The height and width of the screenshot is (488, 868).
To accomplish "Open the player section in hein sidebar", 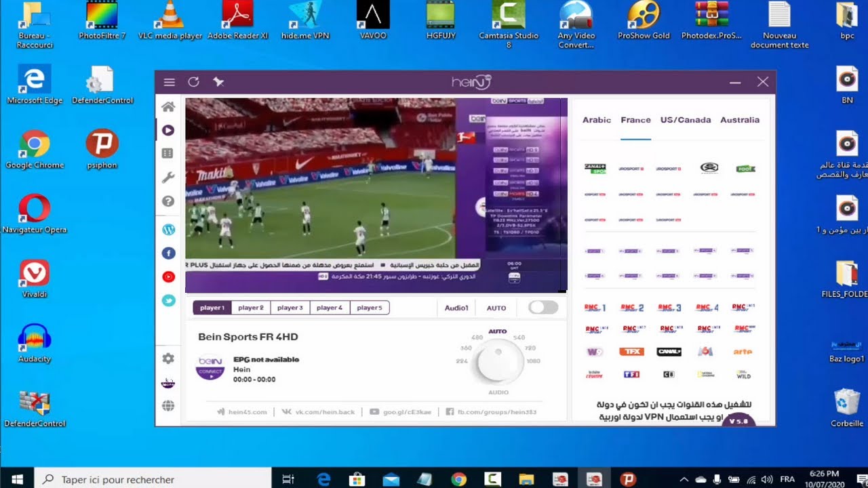I will tap(168, 130).
